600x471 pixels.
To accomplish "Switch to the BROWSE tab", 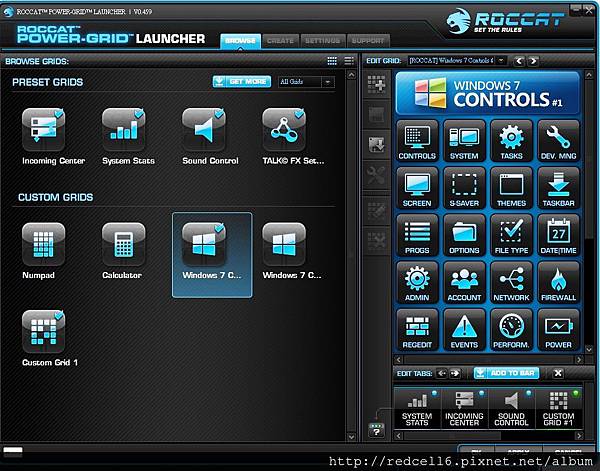I will click(240, 41).
